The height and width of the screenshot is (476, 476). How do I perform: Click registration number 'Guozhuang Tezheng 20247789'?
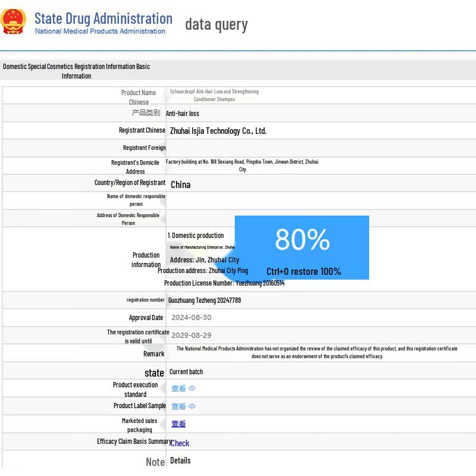click(204, 300)
